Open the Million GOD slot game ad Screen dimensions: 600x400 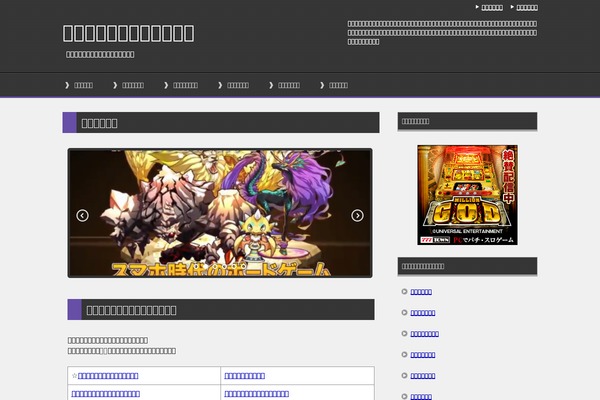coord(467,195)
